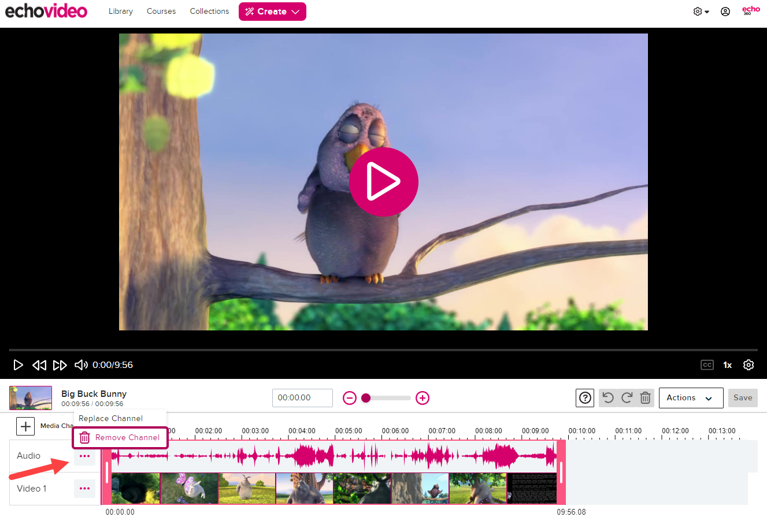The height and width of the screenshot is (532, 767).
Task: Start playback with the small play icon
Action: (x=18, y=365)
